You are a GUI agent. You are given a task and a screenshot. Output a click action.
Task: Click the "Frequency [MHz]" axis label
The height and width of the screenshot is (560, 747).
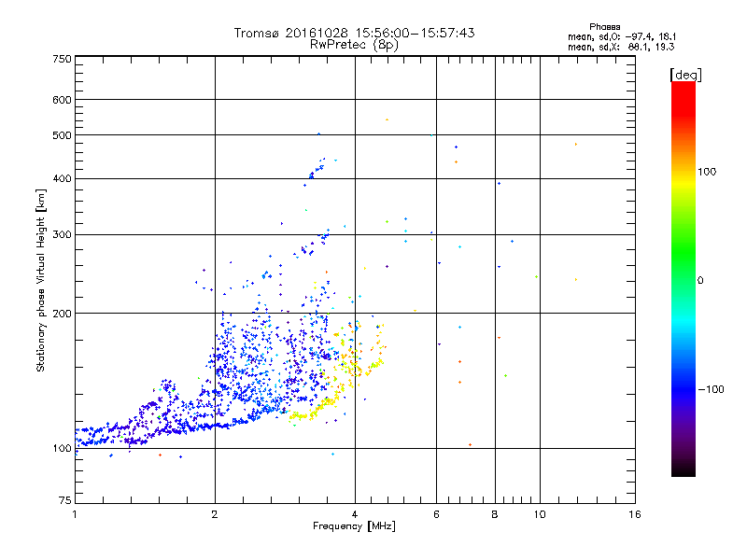(x=354, y=526)
